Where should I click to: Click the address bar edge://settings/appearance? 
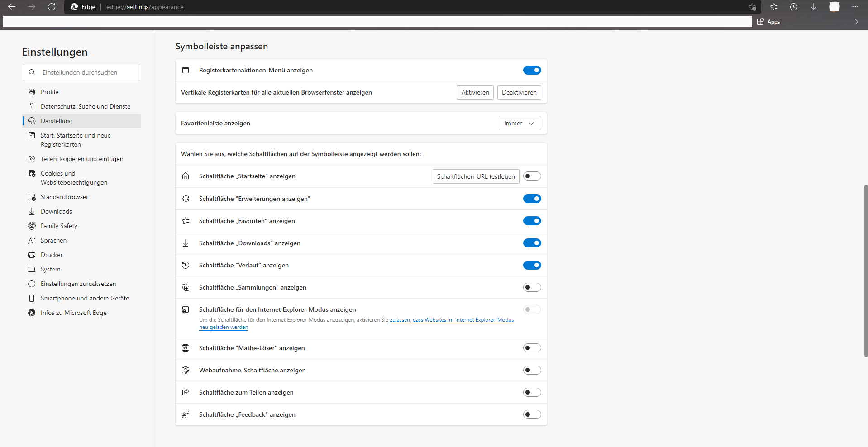click(145, 7)
